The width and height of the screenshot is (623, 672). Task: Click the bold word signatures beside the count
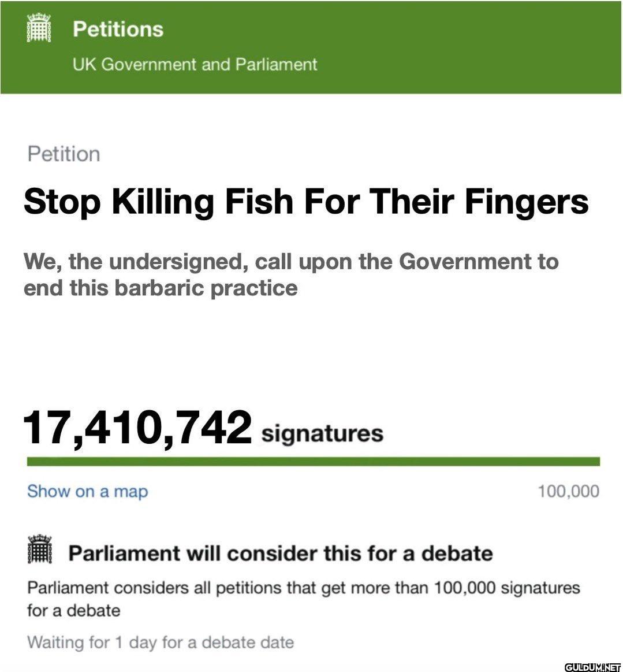click(322, 433)
